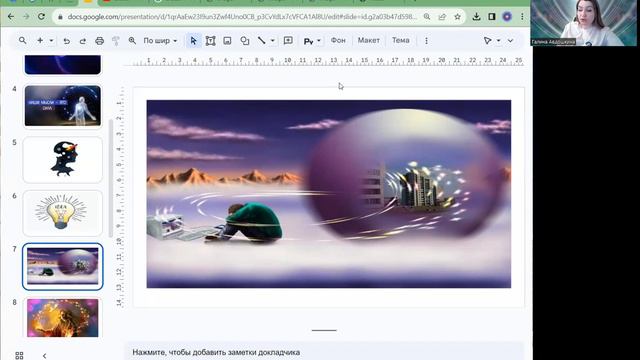Select slide 4 thumbnail
The width and height of the screenshot is (640, 360).
point(62,106)
